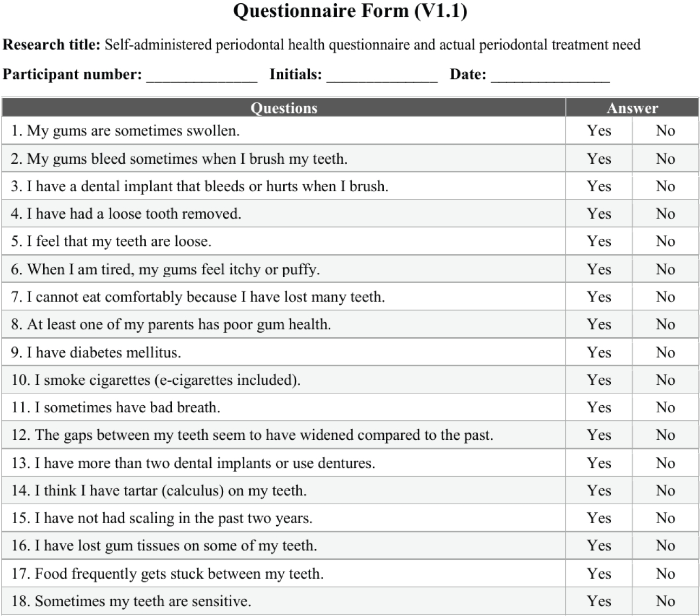The width and height of the screenshot is (700, 616).
Task: Choose Yes for diabetes mellitus question
Action: [x=599, y=353]
